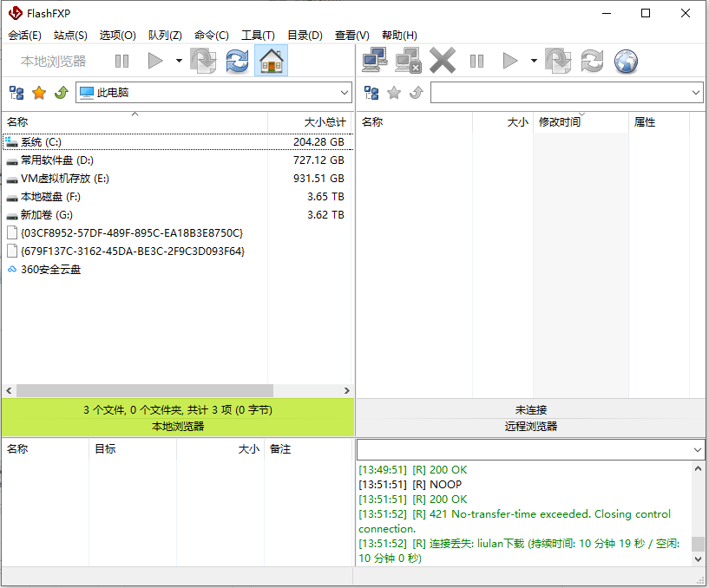Click the remote connect computers icon
This screenshot has height=588, width=709.
coord(375,60)
